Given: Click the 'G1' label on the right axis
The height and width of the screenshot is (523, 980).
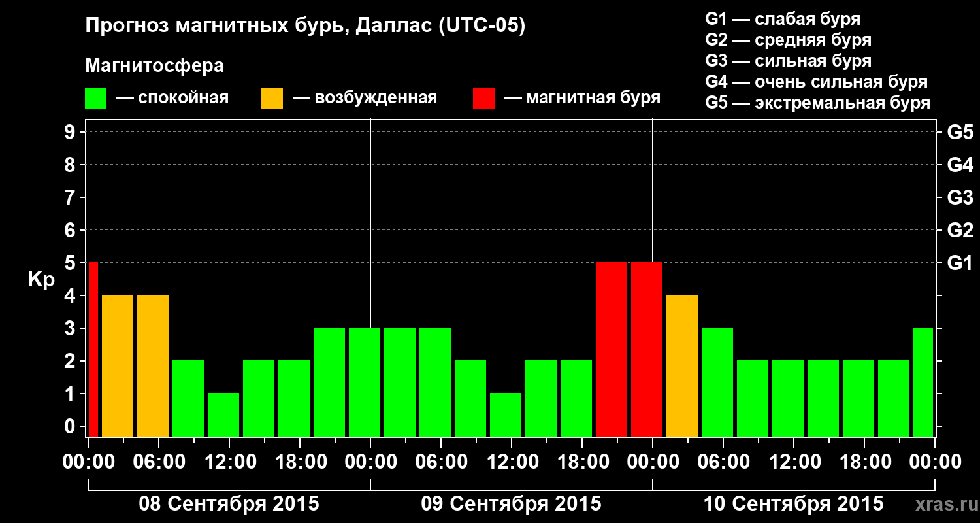Looking at the screenshot, I should click(x=960, y=263).
